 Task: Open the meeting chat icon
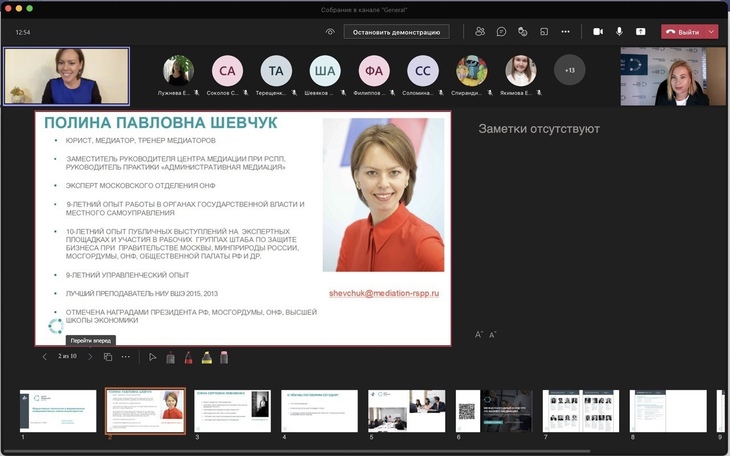[501, 32]
